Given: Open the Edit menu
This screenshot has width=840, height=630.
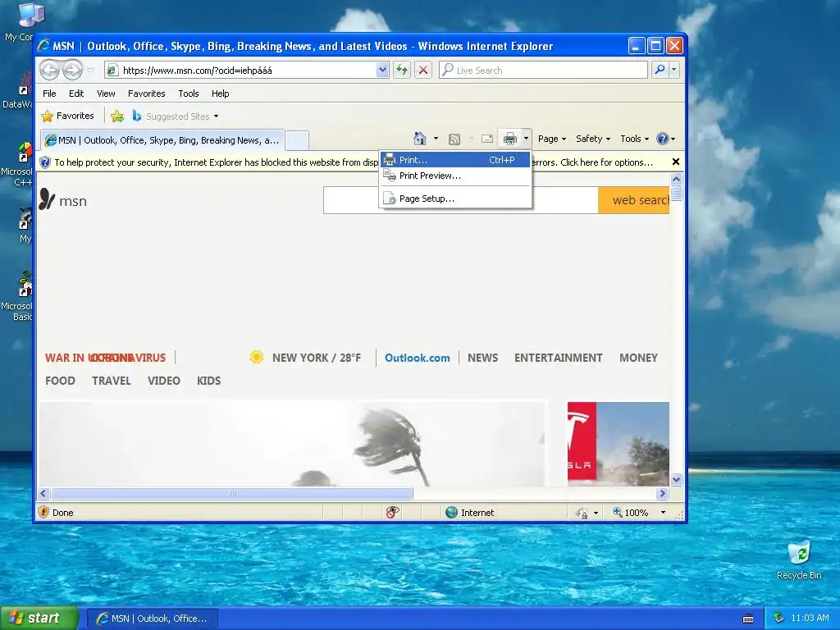Looking at the screenshot, I should (76, 94).
